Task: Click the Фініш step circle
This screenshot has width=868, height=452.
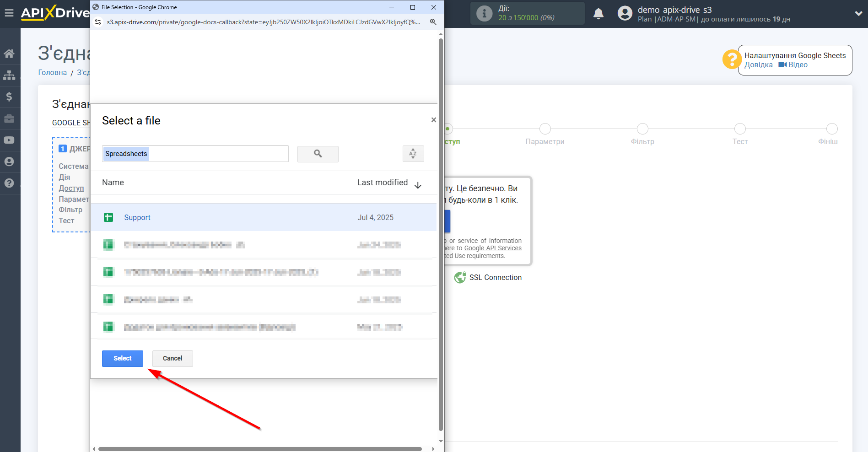Action: point(832,129)
